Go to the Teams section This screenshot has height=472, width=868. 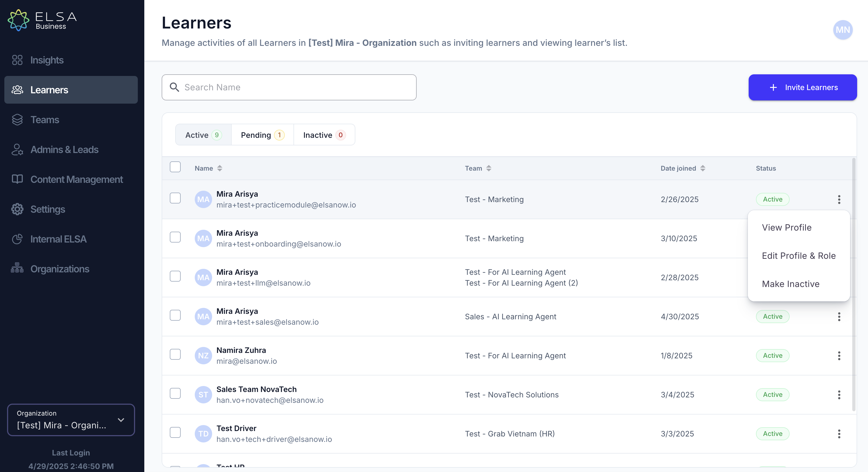coord(71,120)
